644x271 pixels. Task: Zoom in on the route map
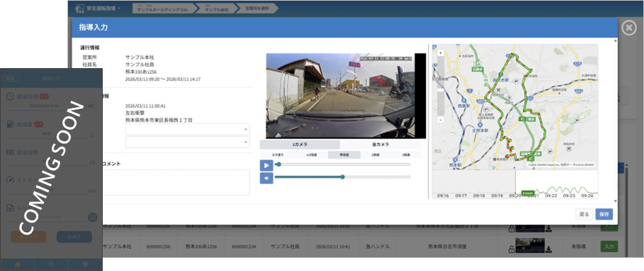[x=441, y=53]
